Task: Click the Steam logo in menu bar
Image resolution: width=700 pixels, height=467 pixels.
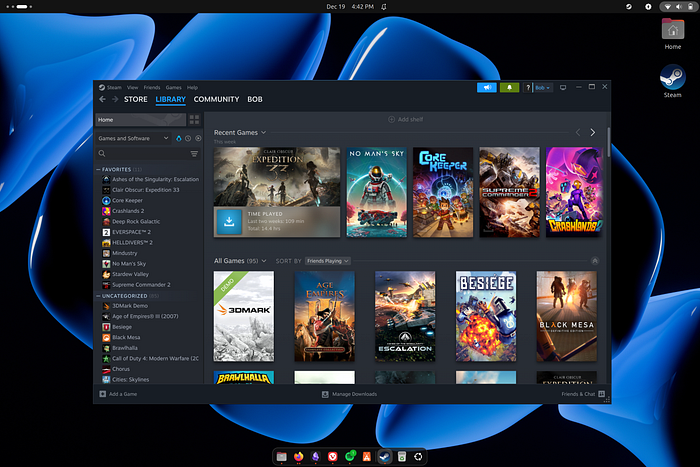Action: (x=102, y=88)
